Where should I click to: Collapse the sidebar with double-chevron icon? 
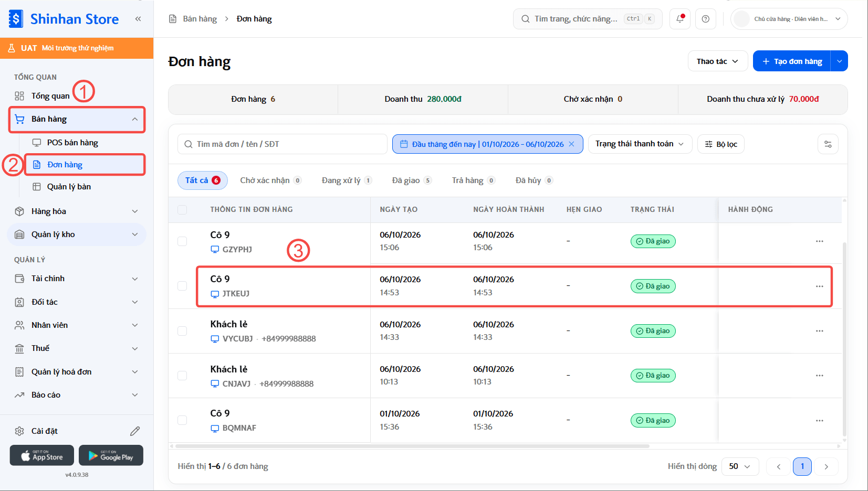click(138, 19)
